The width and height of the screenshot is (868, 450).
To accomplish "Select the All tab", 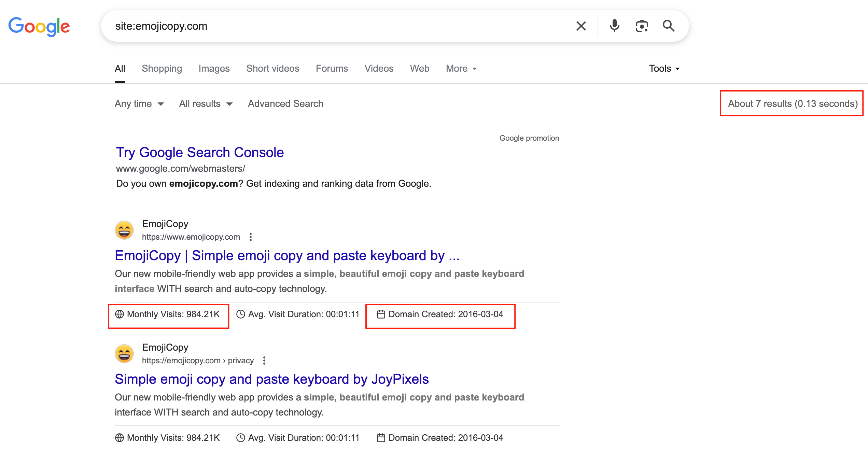I will pos(120,69).
